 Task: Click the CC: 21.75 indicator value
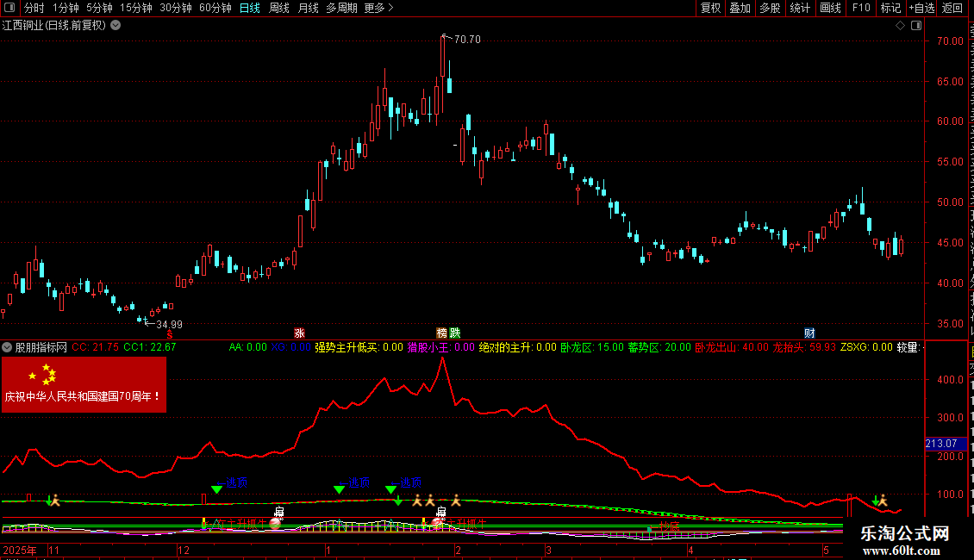click(x=95, y=347)
